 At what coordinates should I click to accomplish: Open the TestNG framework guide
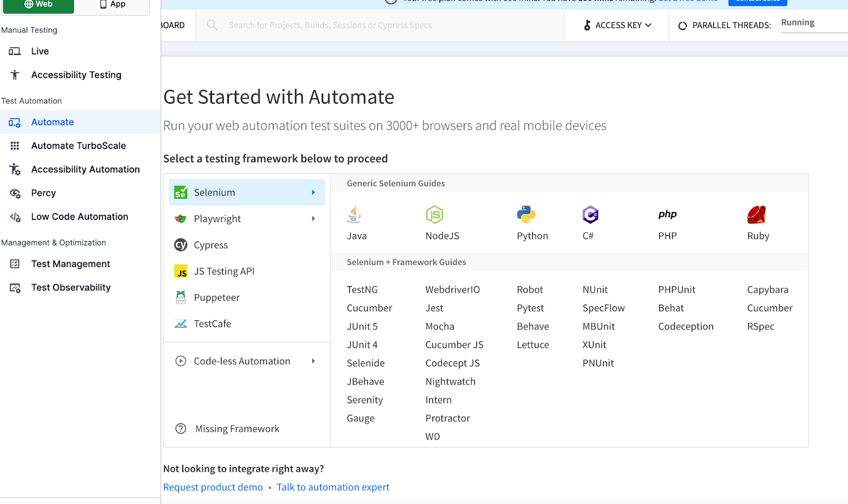(x=362, y=290)
